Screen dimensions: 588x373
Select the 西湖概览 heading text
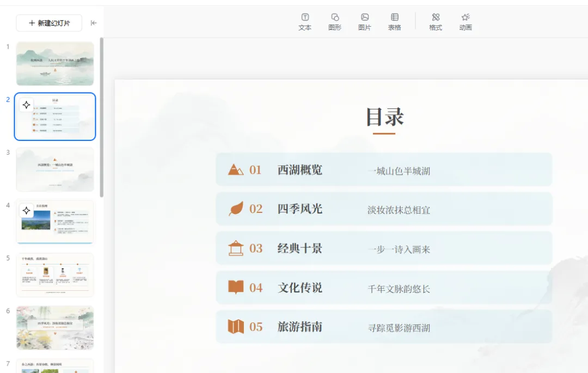coord(300,170)
